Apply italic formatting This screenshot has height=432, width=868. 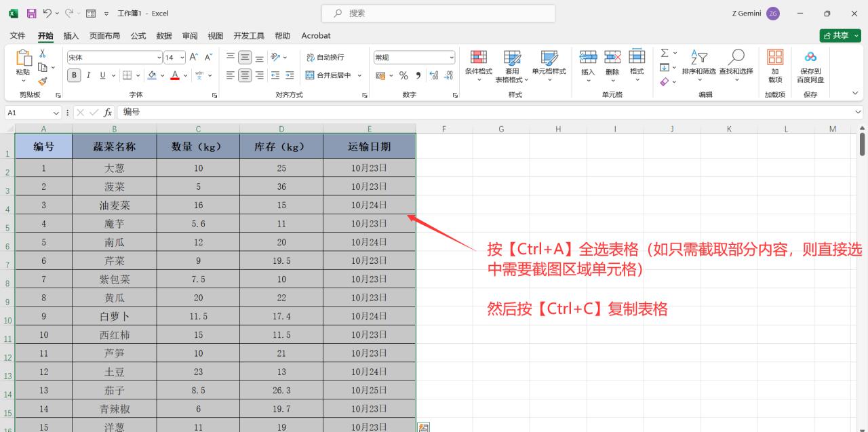(x=88, y=75)
